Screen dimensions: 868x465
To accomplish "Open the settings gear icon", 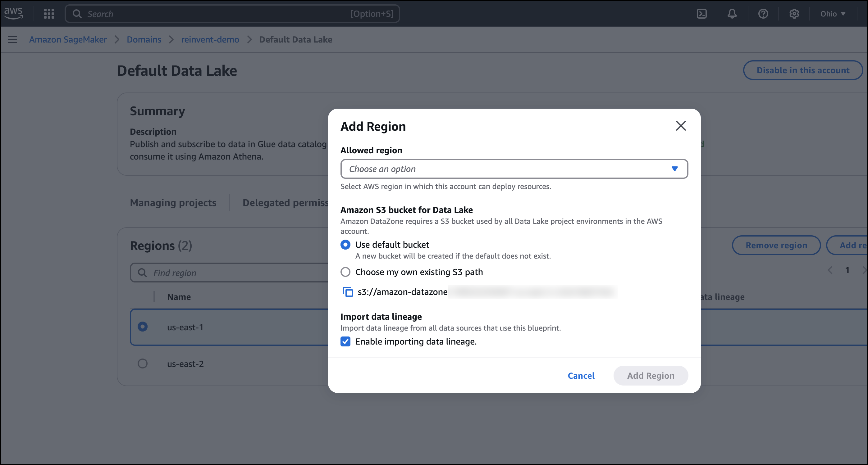I will pos(794,13).
